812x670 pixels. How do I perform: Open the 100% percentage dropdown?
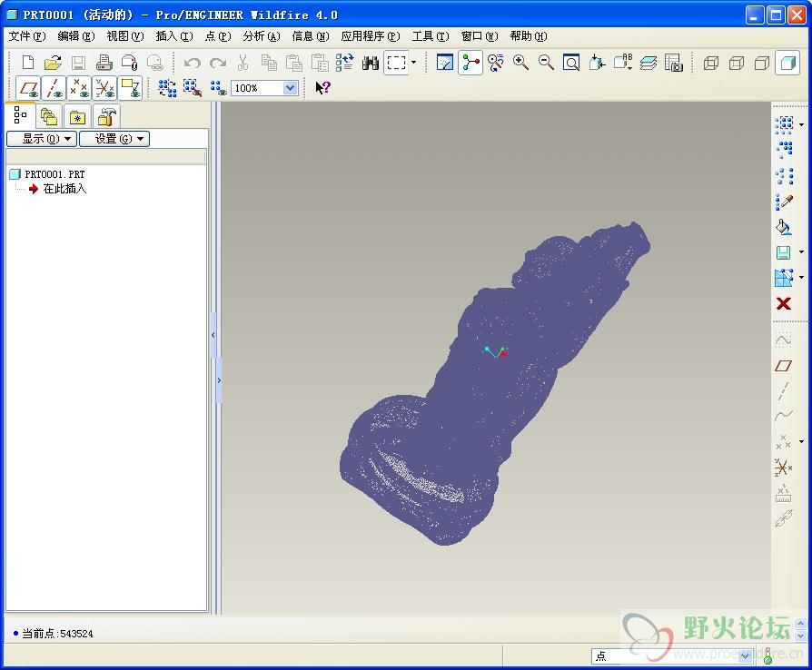(291, 88)
